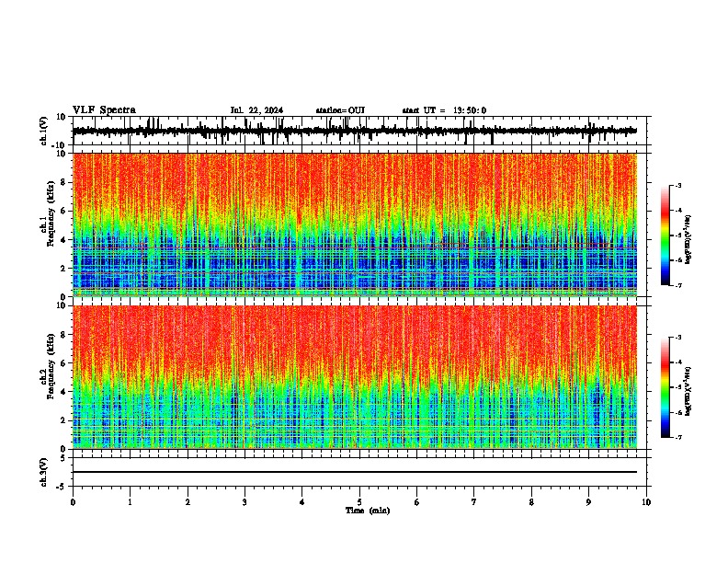Click the ch.1 spectrogram plot
This screenshot has height=563, width=728.
(355, 224)
